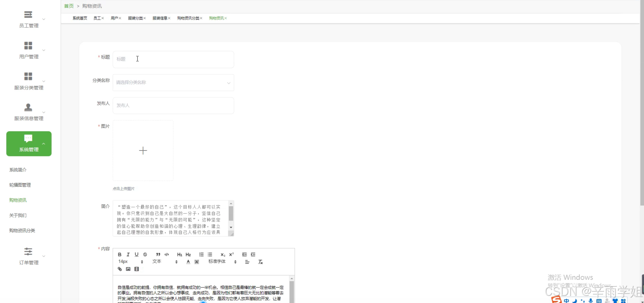
Task: Open the 标准字体 font family dropdown
Action: pyautogui.click(x=222, y=262)
